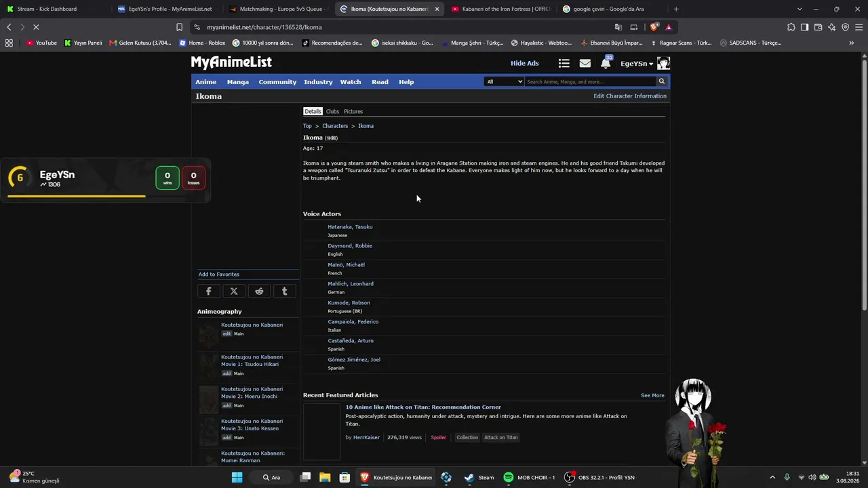Share the character on Tumblr
Viewport: 868px width, 488px height.
284,291
